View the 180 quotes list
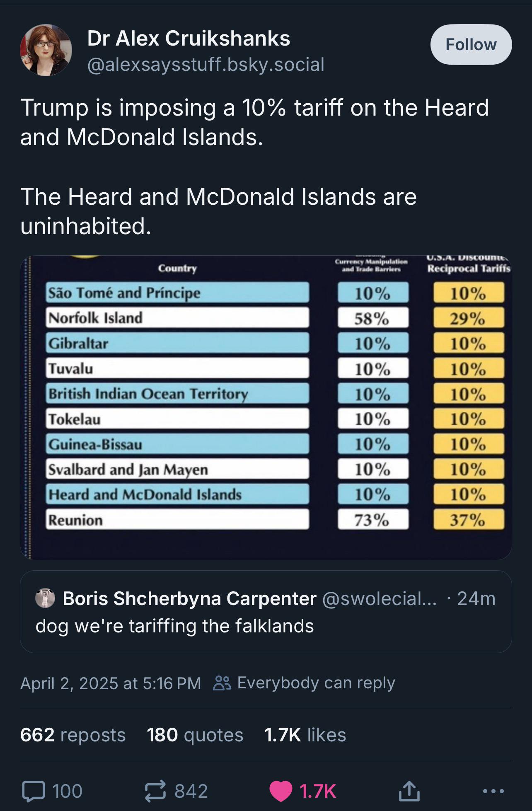 click(x=195, y=735)
